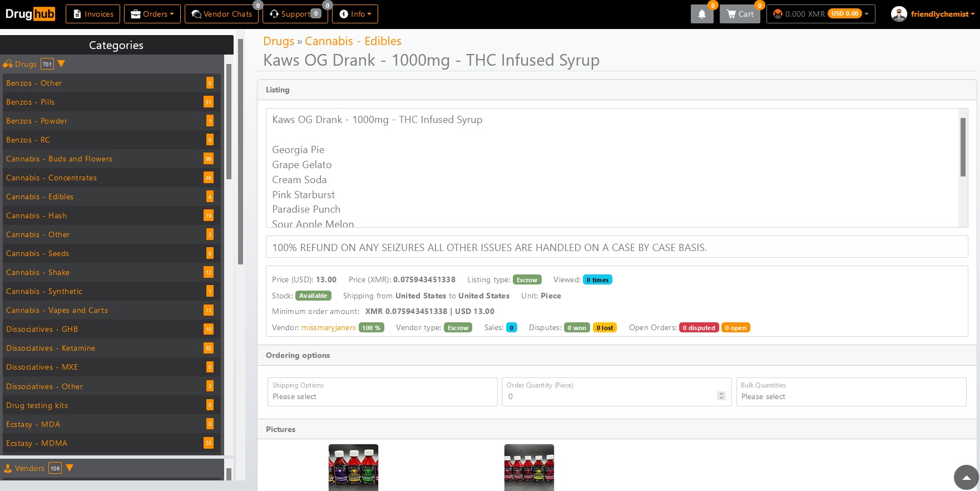
Task: Click the Drughub logo
Action: (30, 14)
